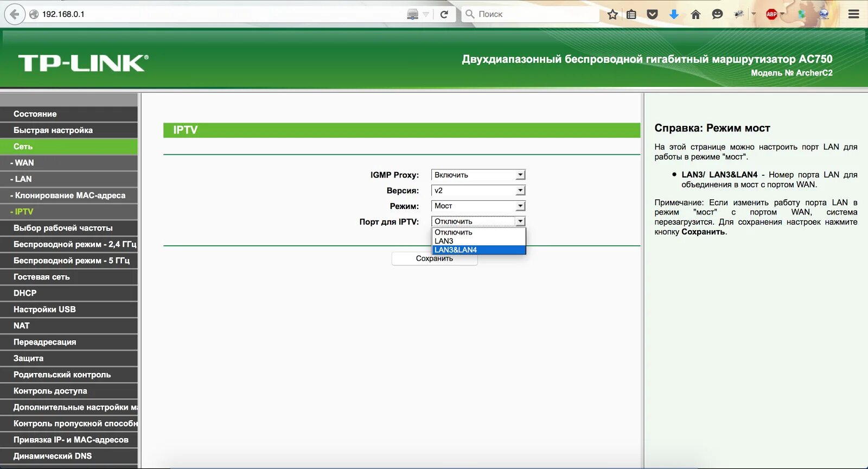The width and height of the screenshot is (868, 469).
Task: Open the downloads arrow icon
Action: [674, 14]
